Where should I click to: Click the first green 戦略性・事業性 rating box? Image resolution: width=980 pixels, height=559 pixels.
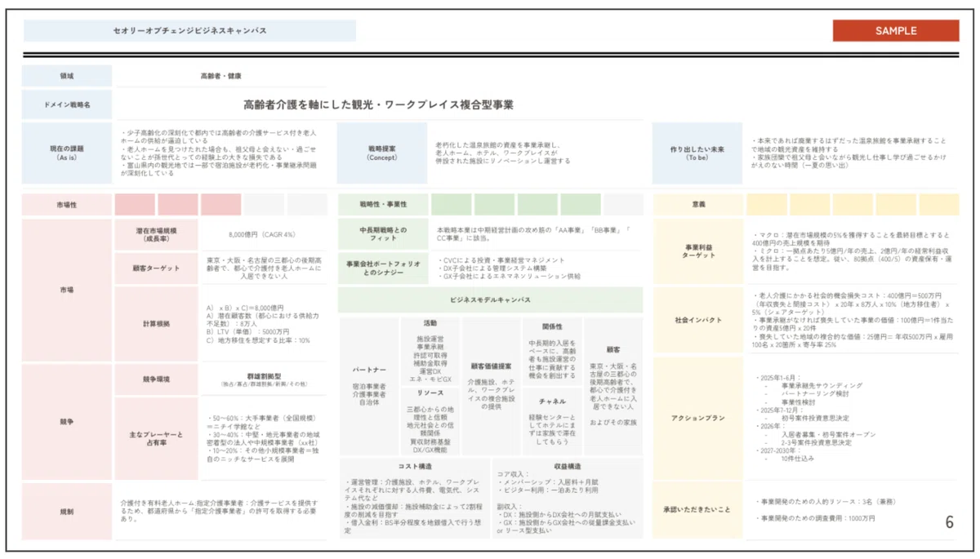tap(451, 204)
